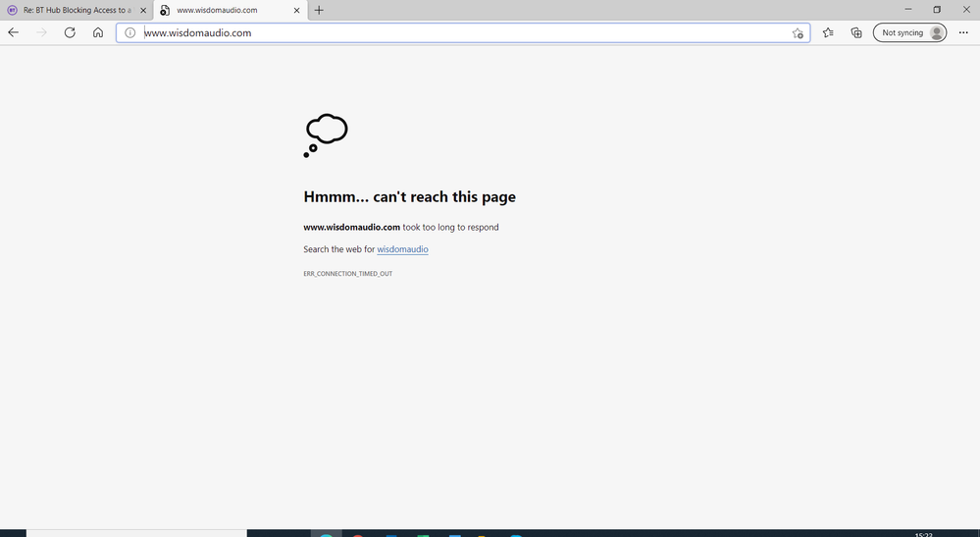The width and height of the screenshot is (980, 537).
Task: Open the browser home page
Action: click(98, 32)
